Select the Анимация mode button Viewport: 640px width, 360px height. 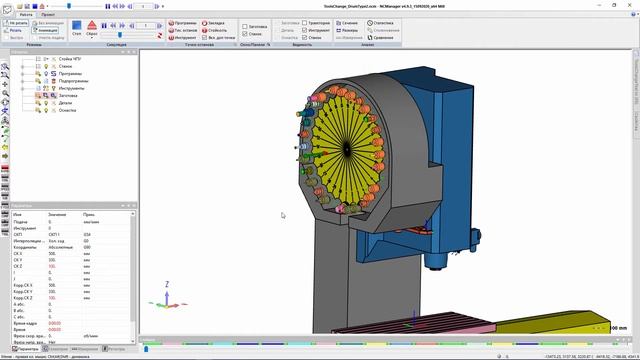coord(45,30)
